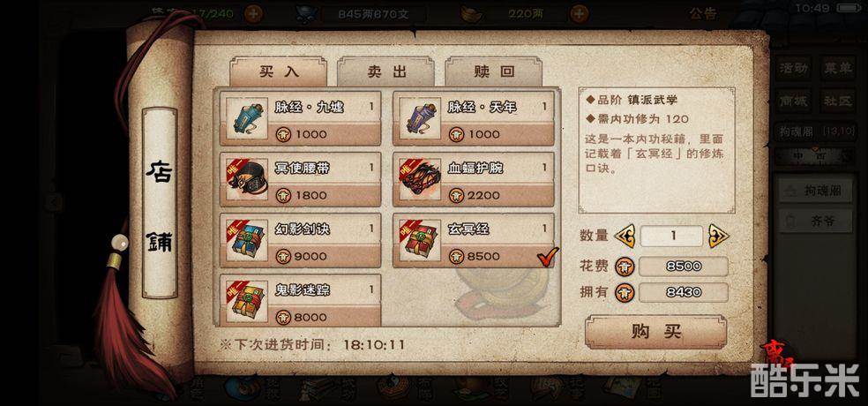Toggle the red checkmark on 玄冥经

(548, 256)
